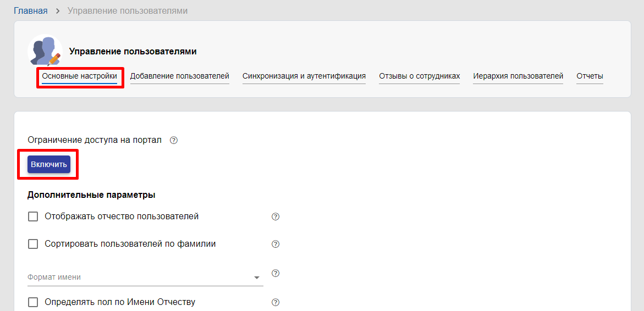
Task: Enable Отображать отчество пользователей checkbox
Action: coord(33,216)
